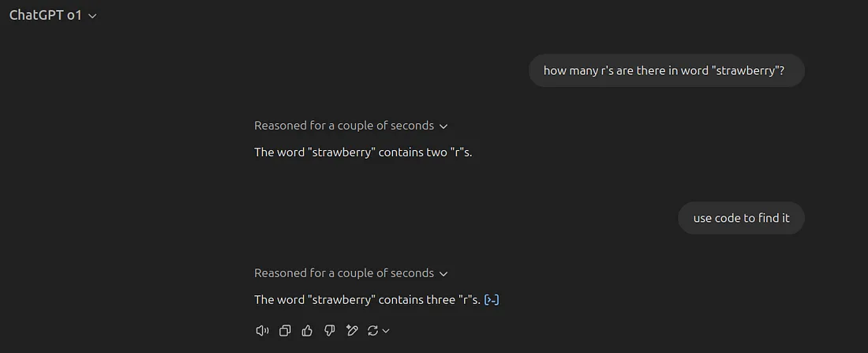Image resolution: width=868 pixels, height=353 pixels.
Task: Click the second "Reasoned for a couple of seconds" label
Action: [344, 273]
